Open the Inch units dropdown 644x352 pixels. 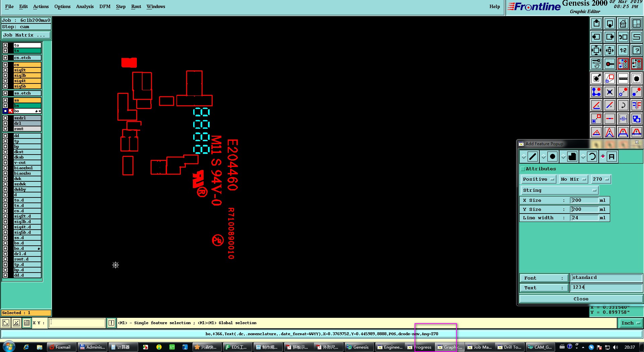click(x=631, y=323)
